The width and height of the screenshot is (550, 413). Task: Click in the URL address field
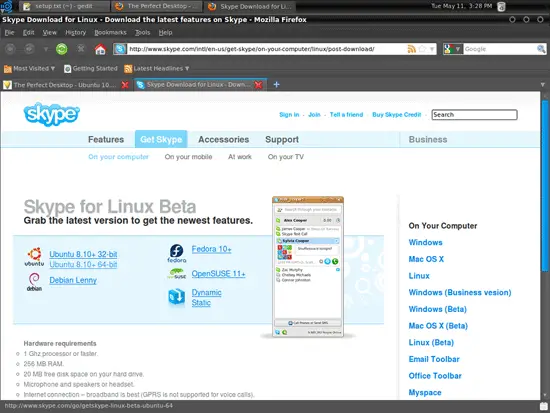click(267, 49)
